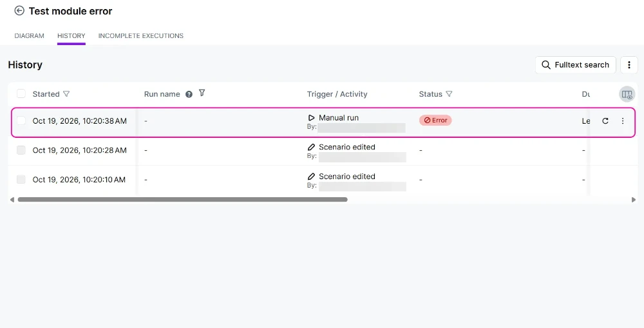Open the DIAGRAM tab
This screenshot has height=328, width=644.
(x=29, y=35)
